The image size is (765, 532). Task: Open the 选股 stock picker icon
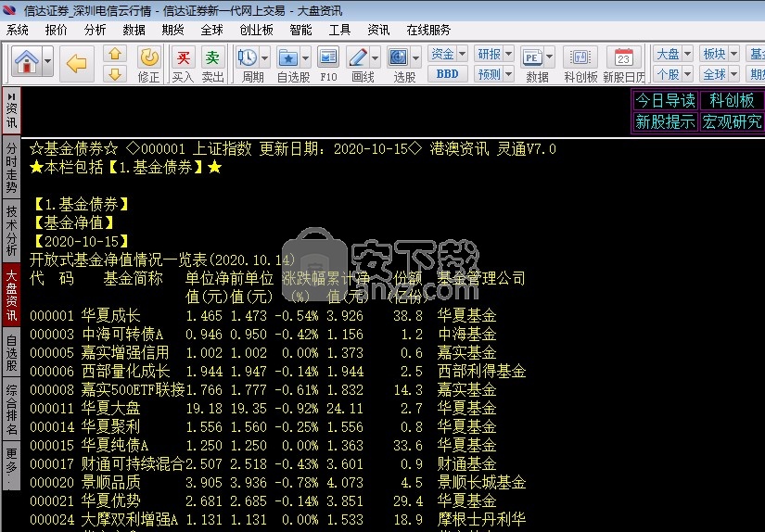tap(399, 58)
